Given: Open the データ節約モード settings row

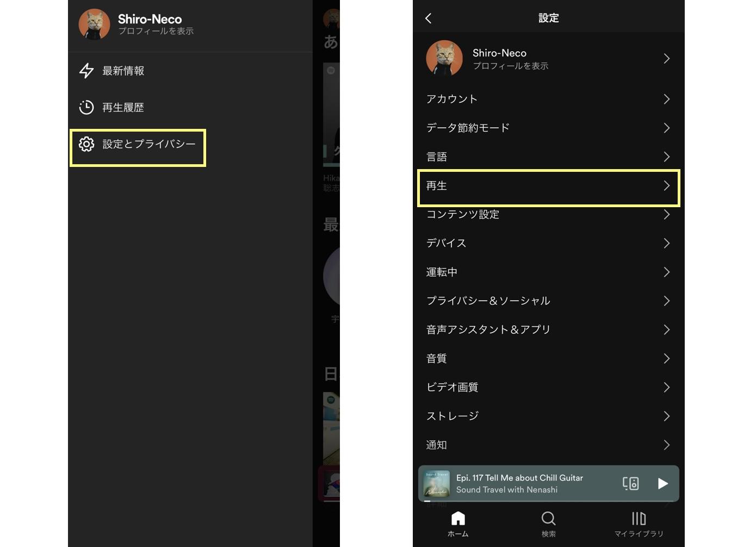Looking at the screenshot, I should click(549, 128).
